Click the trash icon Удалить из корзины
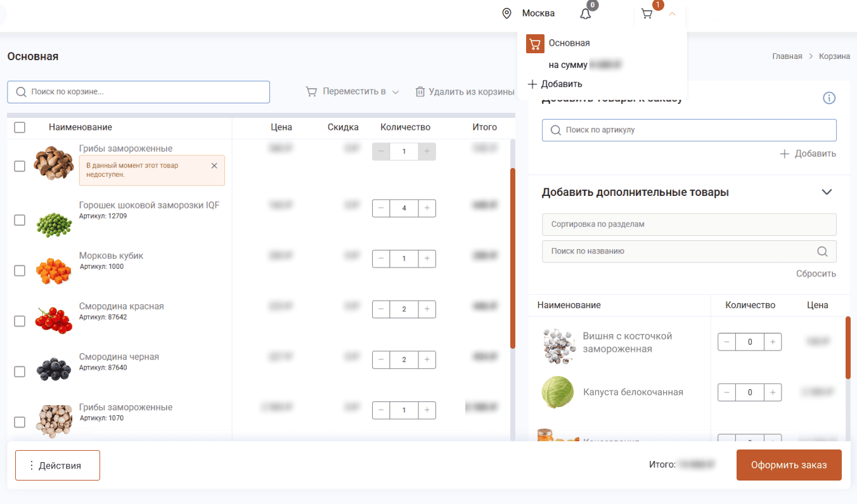The width and height of the screenshot is (857, 504). (420, 92)
